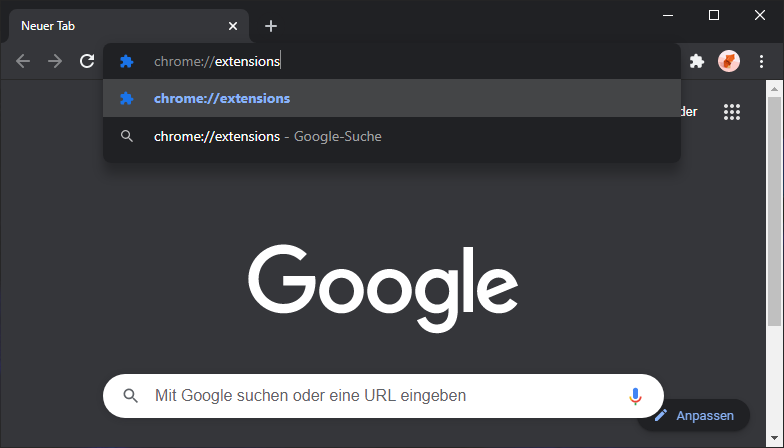Click the Google search input field
The width and height of the screenshot is (784, 448).
click(384, 396)
